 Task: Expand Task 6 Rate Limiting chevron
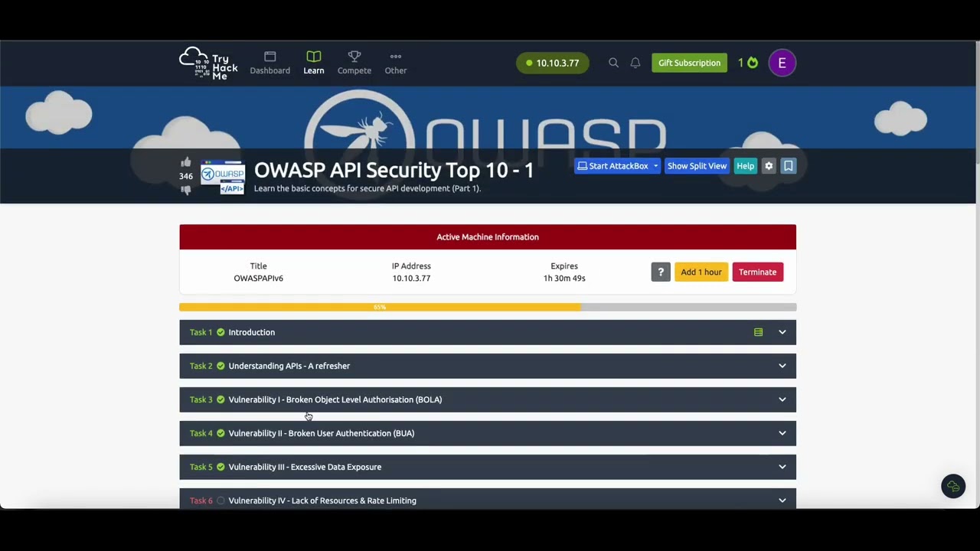782,500
